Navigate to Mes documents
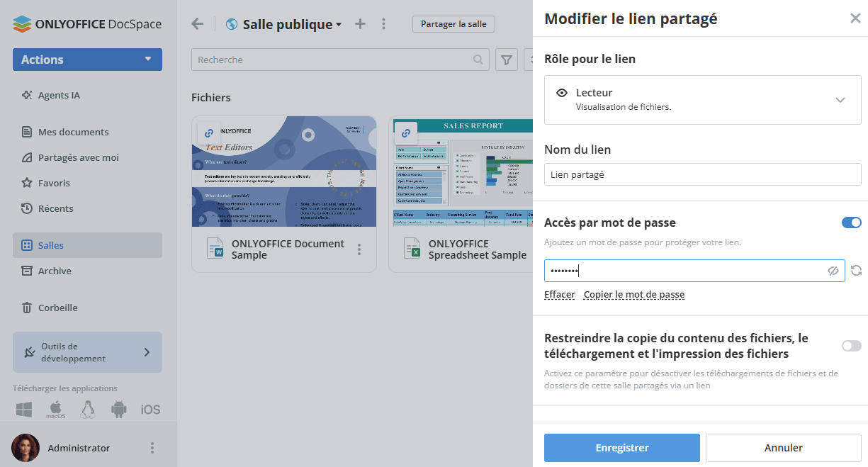Screen dimensions: 868x467 (x=75, y=131)
